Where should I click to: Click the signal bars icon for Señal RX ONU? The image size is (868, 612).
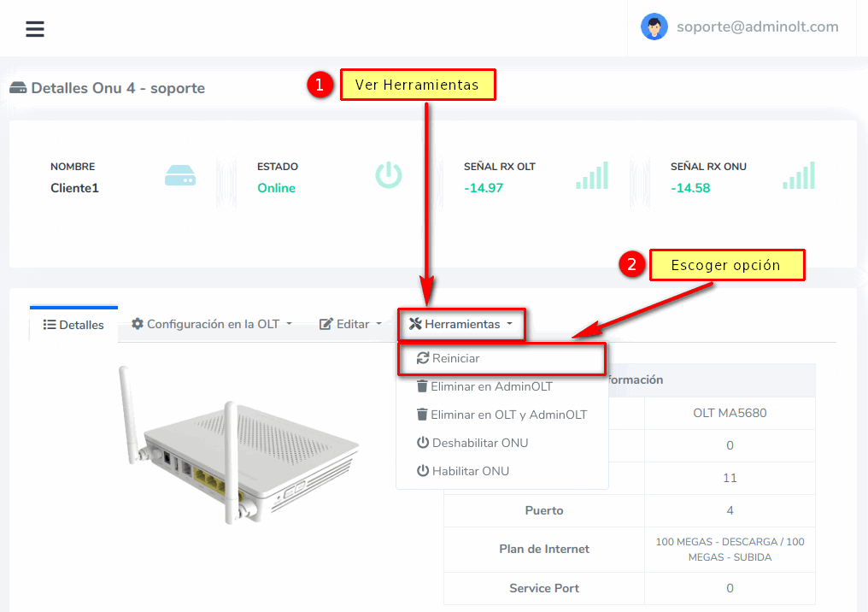coord(799,176)
